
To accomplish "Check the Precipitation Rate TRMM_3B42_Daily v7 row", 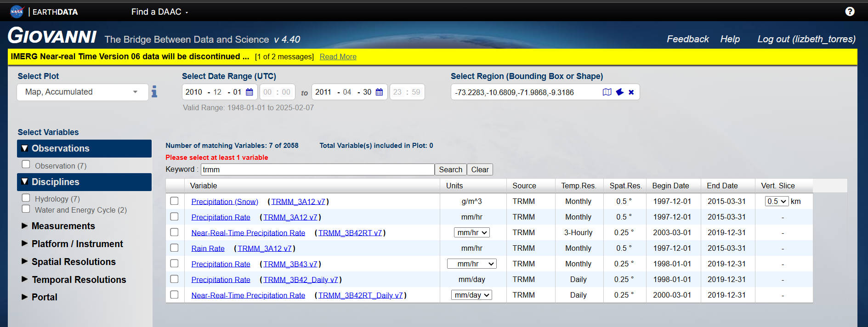I will coord(174,279).
